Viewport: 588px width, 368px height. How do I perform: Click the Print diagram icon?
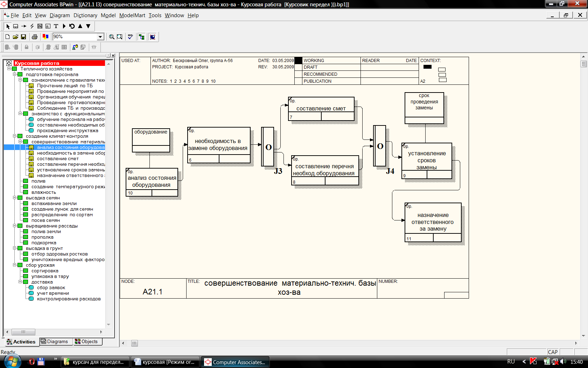(x=34, y=37)
